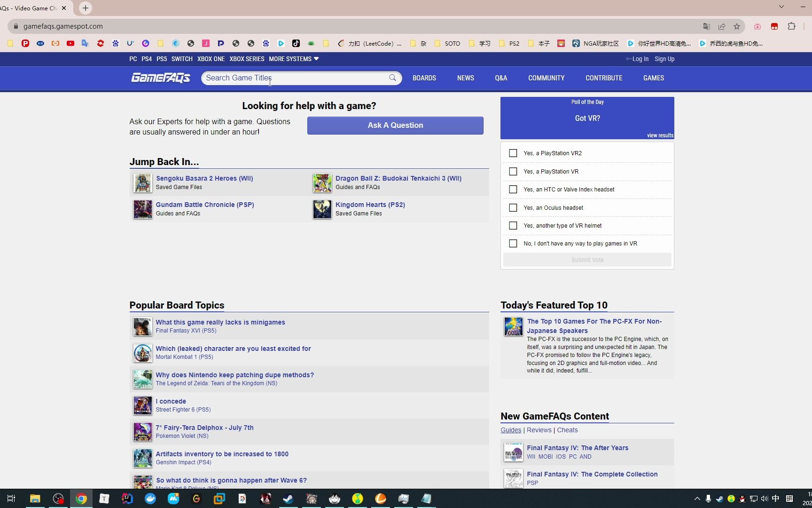This screenshot has height=508, width=812.
Task: Open the red P bookmark icon
Action: tap(25, 43)
